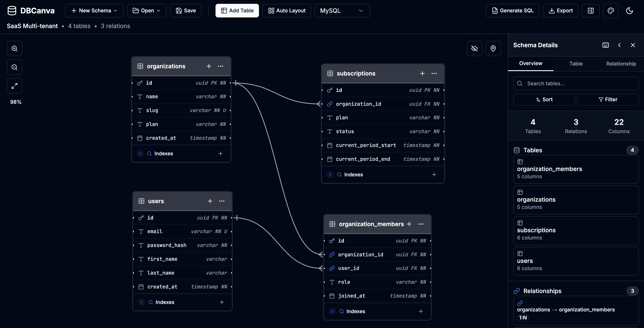Add a column to the organizations table

coord(209,66)
